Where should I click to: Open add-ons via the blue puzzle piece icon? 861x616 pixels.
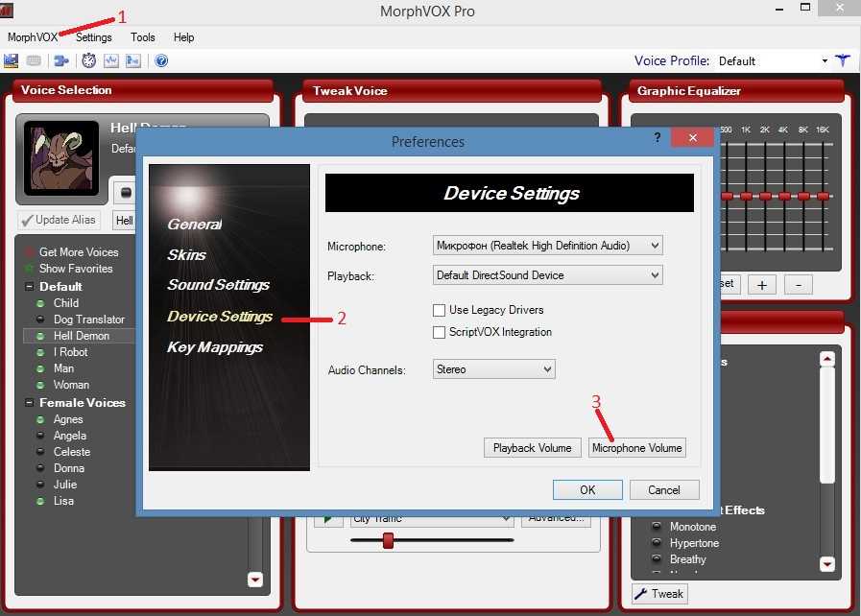click(x=60, y=61)
